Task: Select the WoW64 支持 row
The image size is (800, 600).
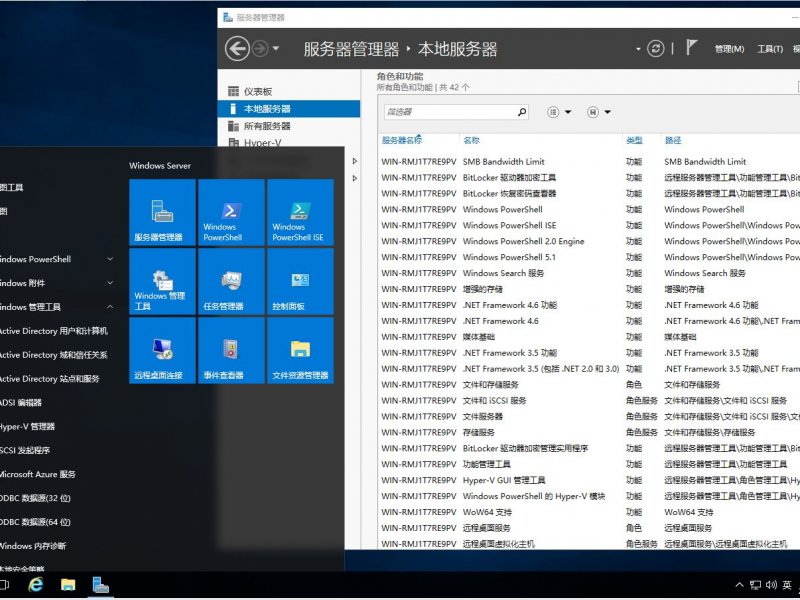Action: click(589, 512)
